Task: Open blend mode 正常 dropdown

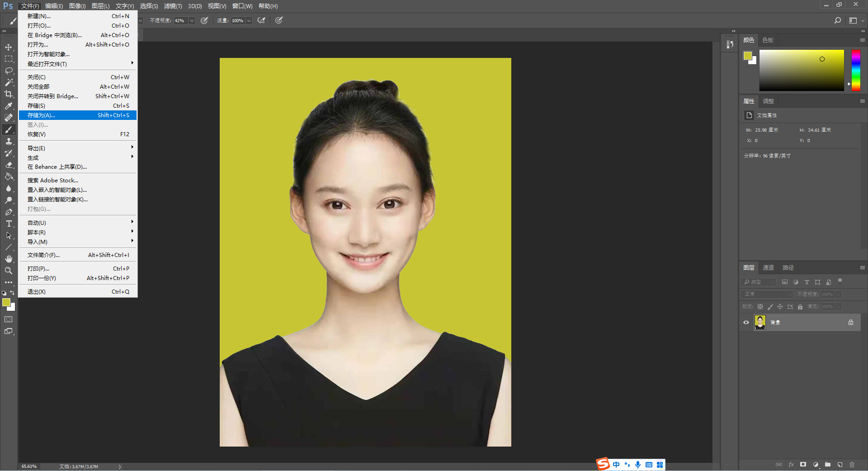Action: pyautogui.click(x=768, y=294)
